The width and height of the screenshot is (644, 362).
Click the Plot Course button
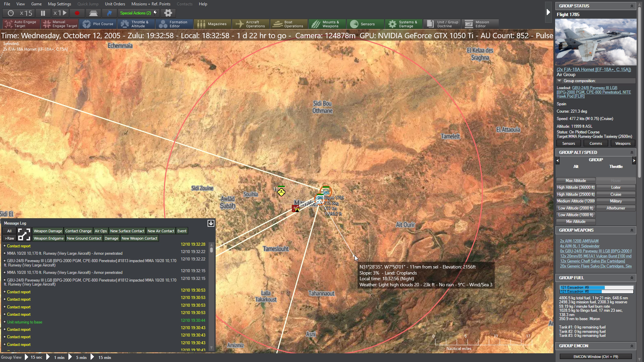98,24
